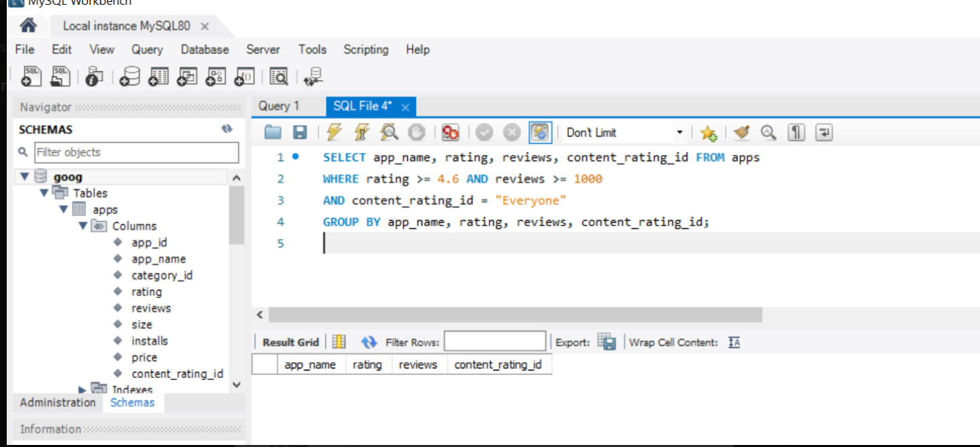Toggle continue-on-error execution icon
Viewport: 980px width, 447px height.
click(x=450, y=133)
